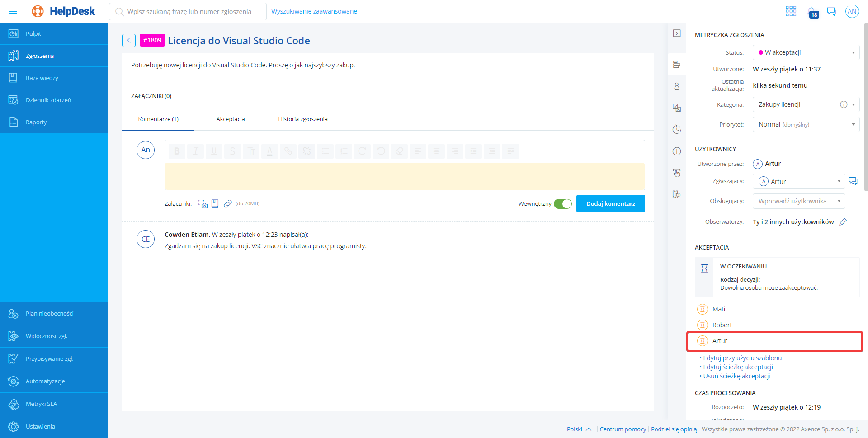Expand the Priorytet dropdown
868x438 pixels.
tap(806, 124)
